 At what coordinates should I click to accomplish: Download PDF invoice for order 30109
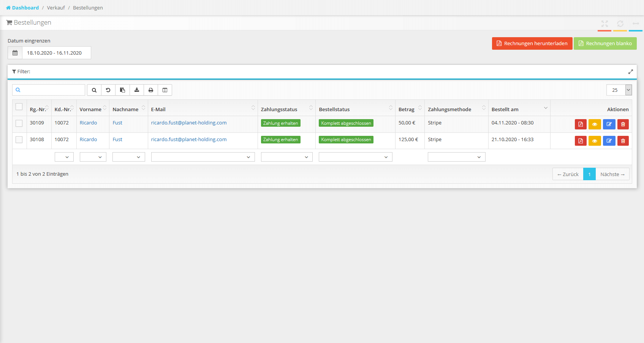point(581,124)
